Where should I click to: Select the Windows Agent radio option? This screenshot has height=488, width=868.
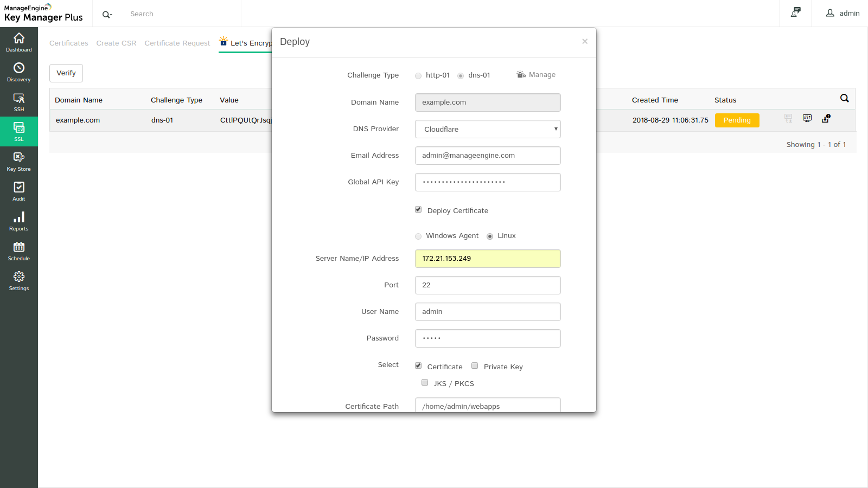[418, 236]
